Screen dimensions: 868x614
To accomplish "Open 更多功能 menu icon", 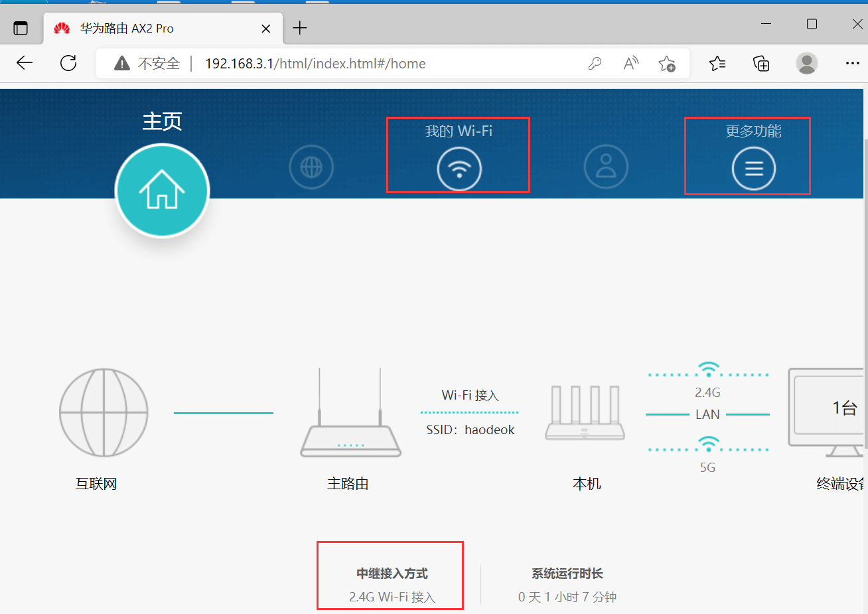I will click(x=754, y=169).
